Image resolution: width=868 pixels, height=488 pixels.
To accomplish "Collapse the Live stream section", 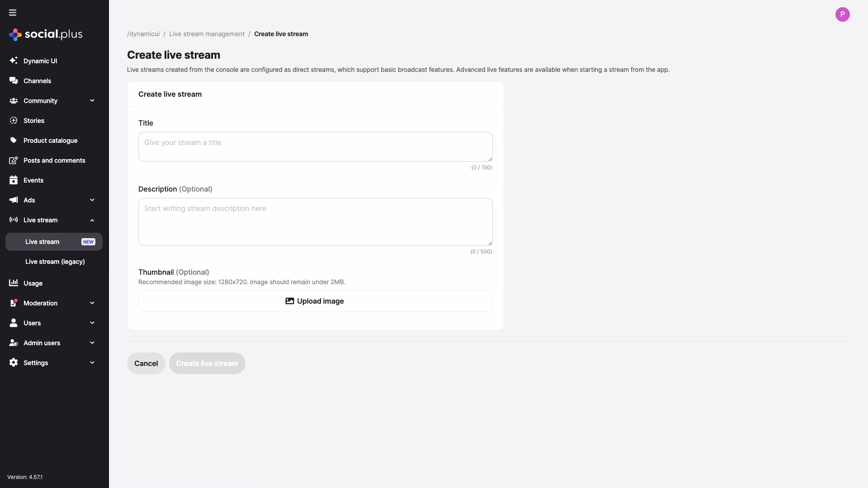I will [x=92, y=220].
